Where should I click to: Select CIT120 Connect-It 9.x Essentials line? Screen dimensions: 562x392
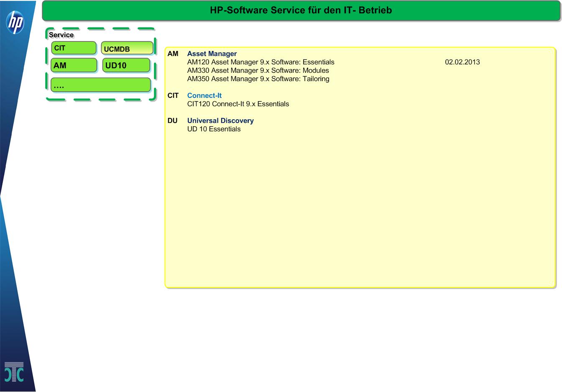tap(238, 104)
